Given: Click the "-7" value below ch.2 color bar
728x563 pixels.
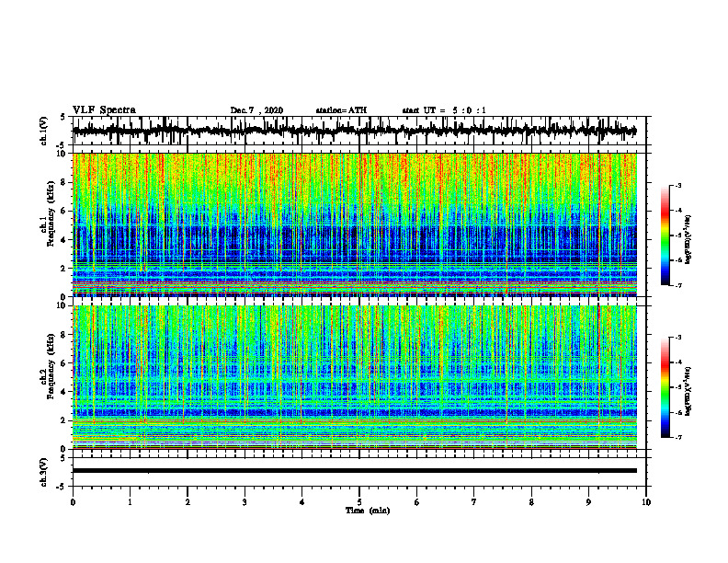Looking at the screenshot, I should (678, 437).
